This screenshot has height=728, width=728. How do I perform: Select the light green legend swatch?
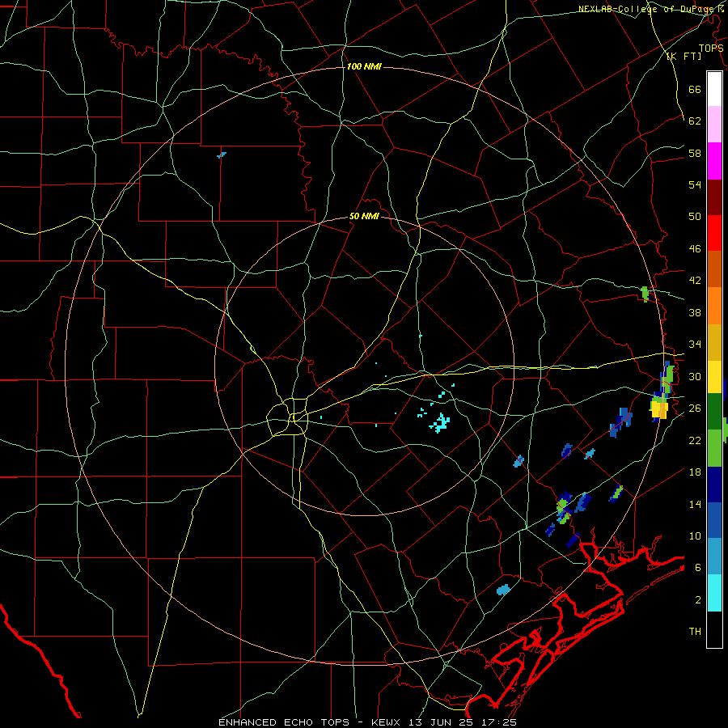(714, 448)
